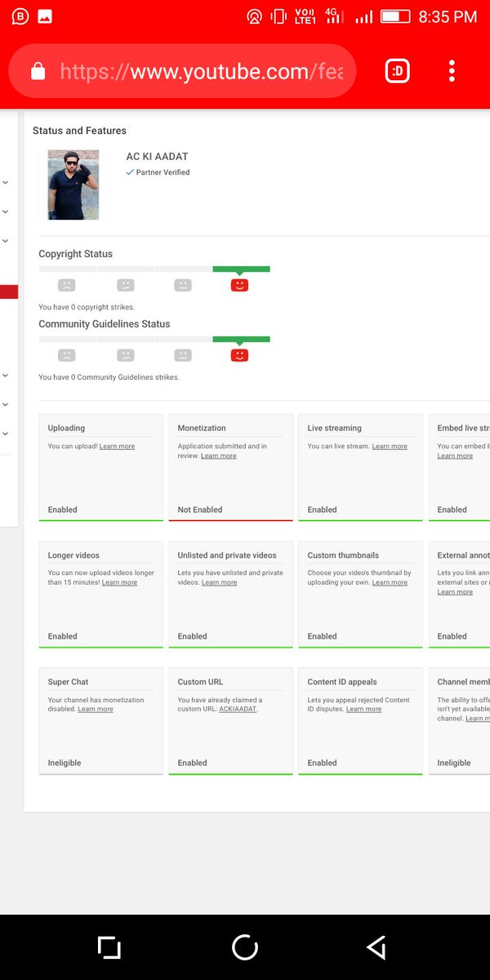This screenshot has height=980, width=490.
Task: Tap the neutral gray face under Copyright Status
Action: pyautogui.click(x=183, y=285)
